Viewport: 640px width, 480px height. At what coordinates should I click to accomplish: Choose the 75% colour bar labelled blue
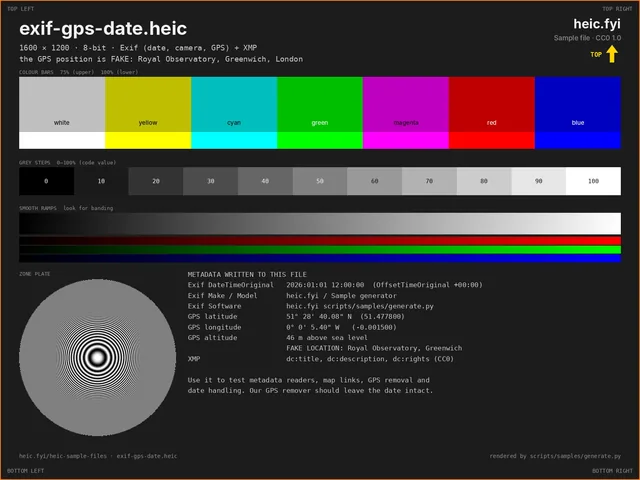[x=578, y=104]
